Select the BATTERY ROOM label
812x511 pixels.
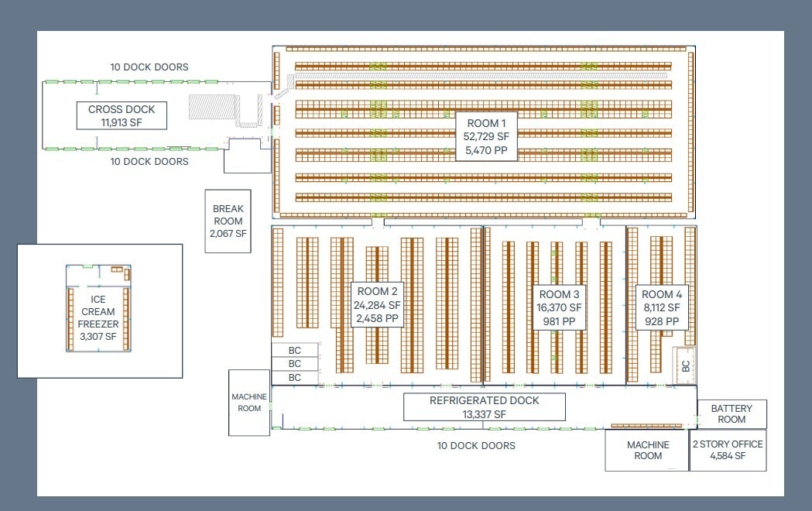tap(731, 413)
